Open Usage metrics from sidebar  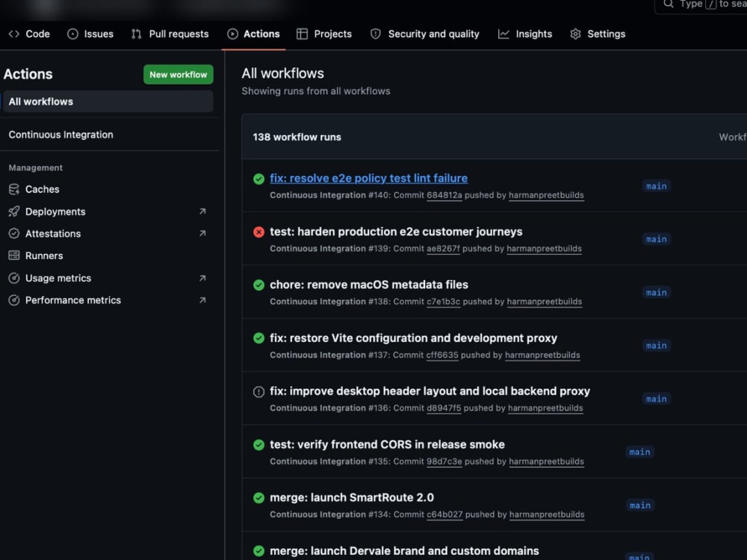click(x=58, y=278)
